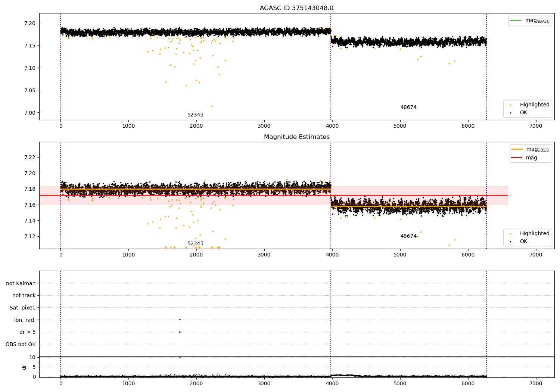Click the '52345' annotation in top plot
Screen dimensions: 560x392
195,115
